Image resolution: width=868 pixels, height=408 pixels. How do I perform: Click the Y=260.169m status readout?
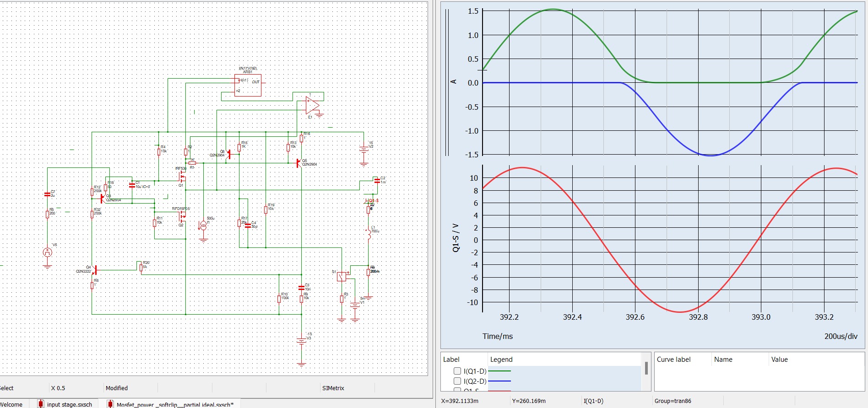[529, 401]
